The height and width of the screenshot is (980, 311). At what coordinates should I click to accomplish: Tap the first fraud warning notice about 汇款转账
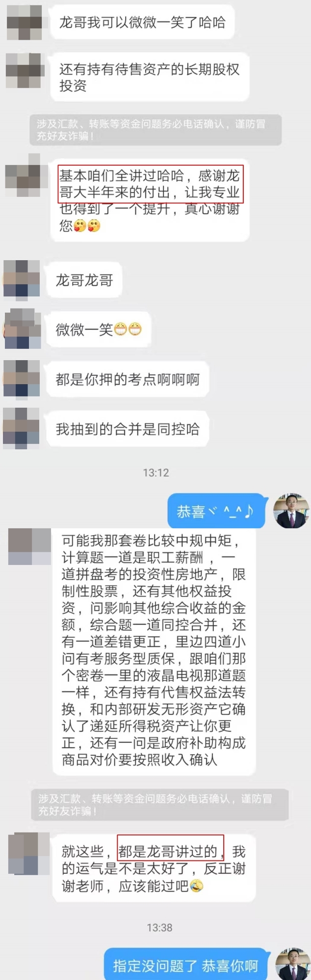(155, 130)
